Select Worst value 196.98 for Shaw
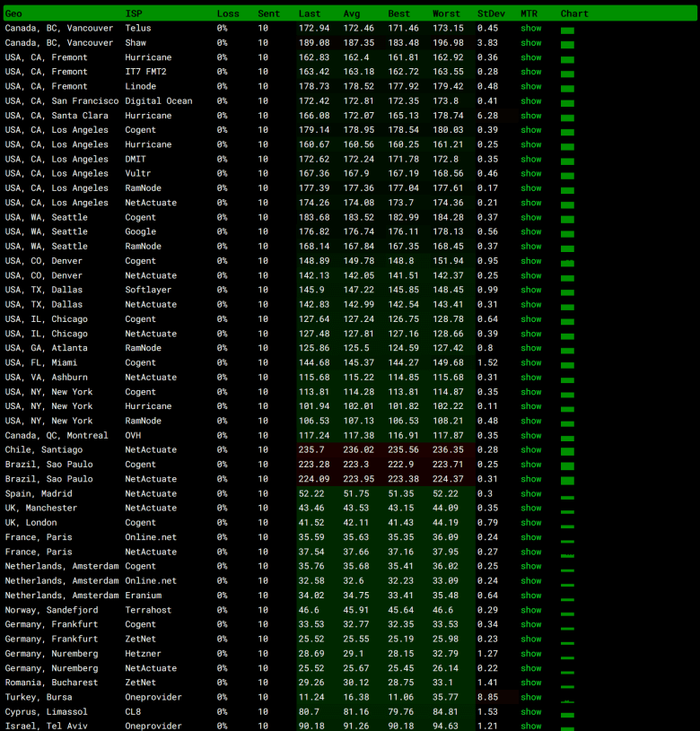Screen dimensions: 700x731 [448, 42]
